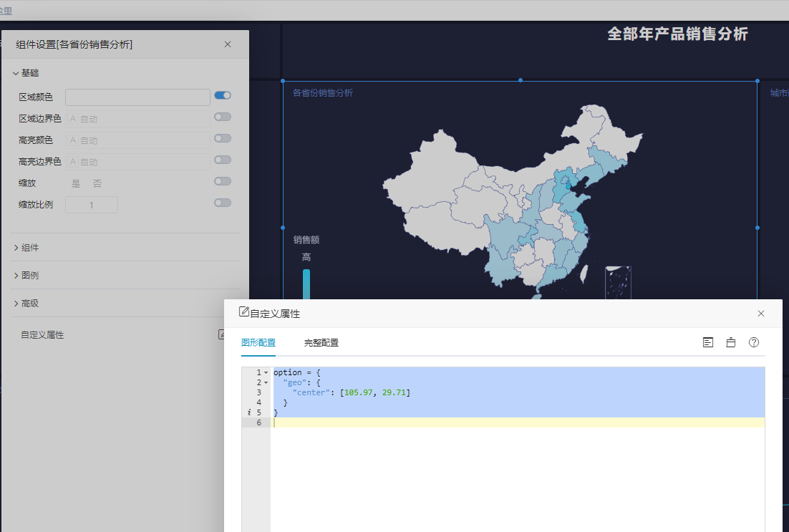Click the info marker at line 5
Viewport: 789px width, 532px height.
click(x=248, y=412)
